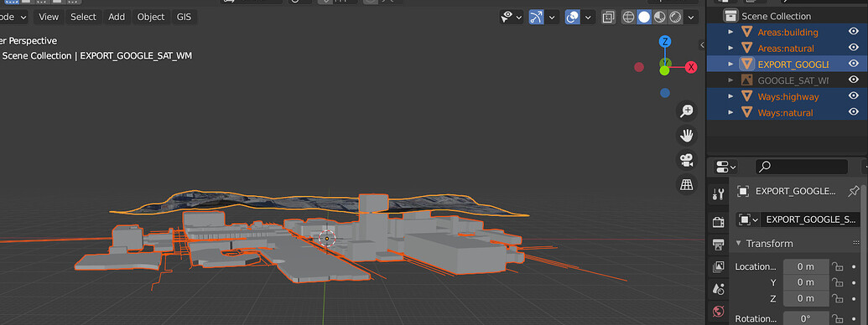This screenshot has width=868, height=325.
Task: Switch to material preview shading
Action: [x=659, y=17]
